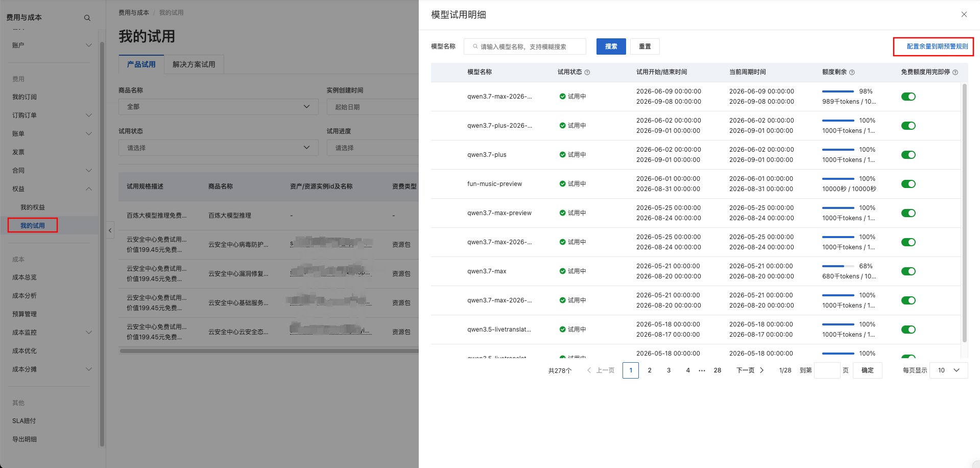Screen dimensions: 980x468
Task: Open SLA赔付 in the sidebar
Action: point(24,421)
